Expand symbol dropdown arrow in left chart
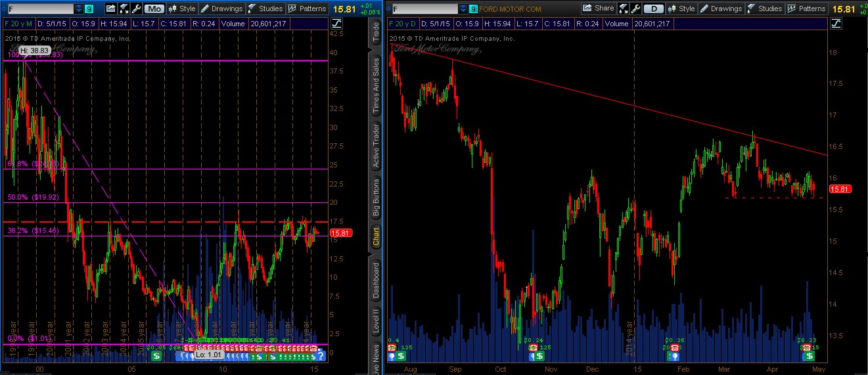Image resolution: width=868 pixels, height=375 pixels. coord(78,9)
